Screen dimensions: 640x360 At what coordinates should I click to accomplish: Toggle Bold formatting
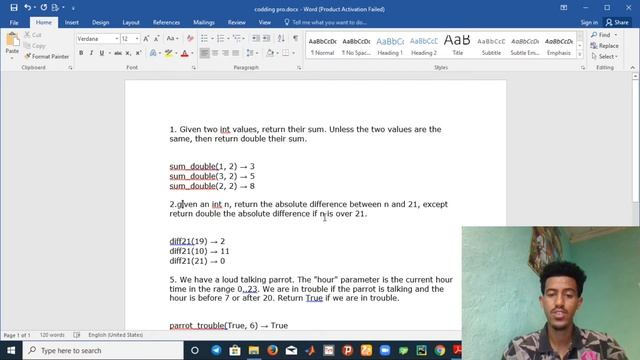coord(81,53)
